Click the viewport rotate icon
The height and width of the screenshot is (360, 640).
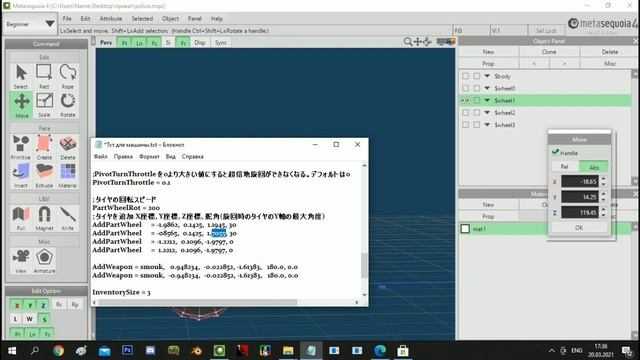[x=427, y=42]
